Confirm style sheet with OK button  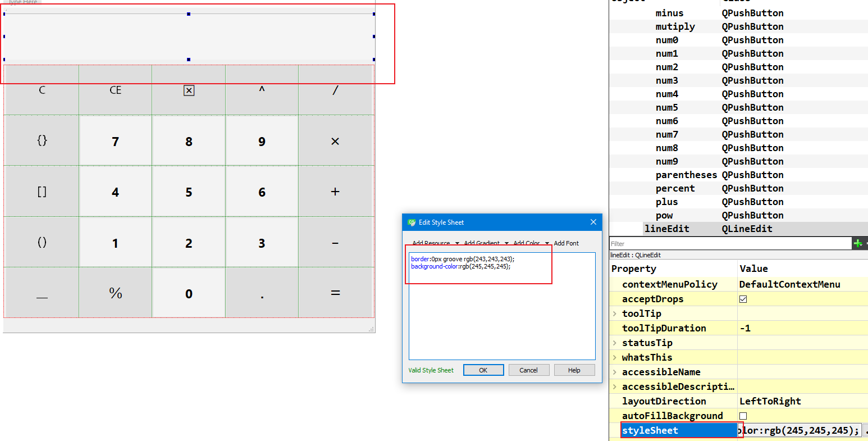pos(483,370)
